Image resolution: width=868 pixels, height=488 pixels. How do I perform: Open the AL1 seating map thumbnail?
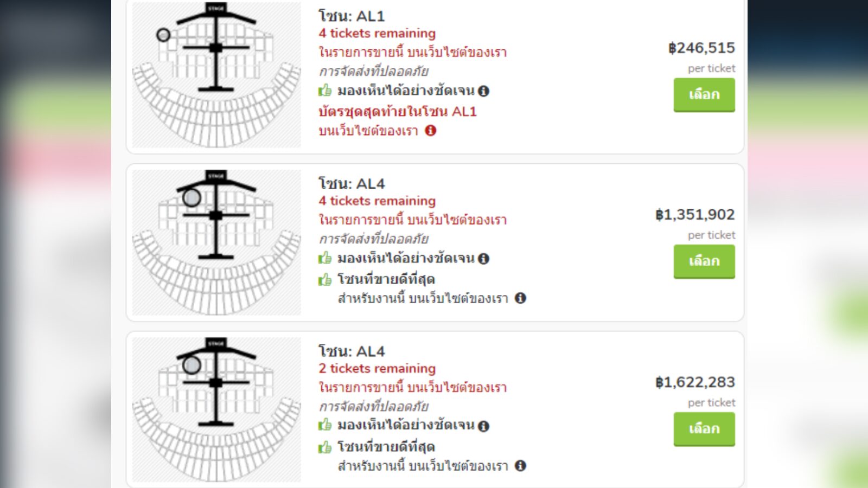click(216, 75)
